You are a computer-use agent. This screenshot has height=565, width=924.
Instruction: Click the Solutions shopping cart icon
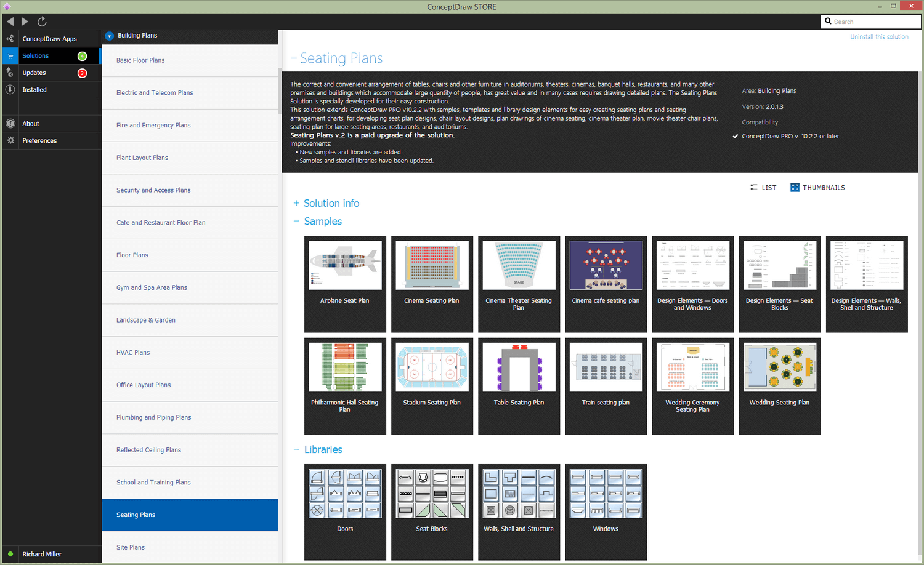[10, 56]
